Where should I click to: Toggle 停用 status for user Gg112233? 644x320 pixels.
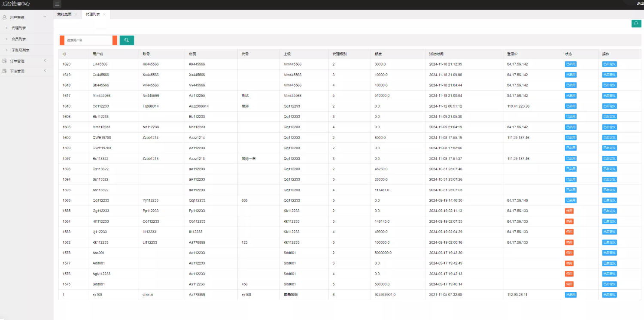point(569,211)
